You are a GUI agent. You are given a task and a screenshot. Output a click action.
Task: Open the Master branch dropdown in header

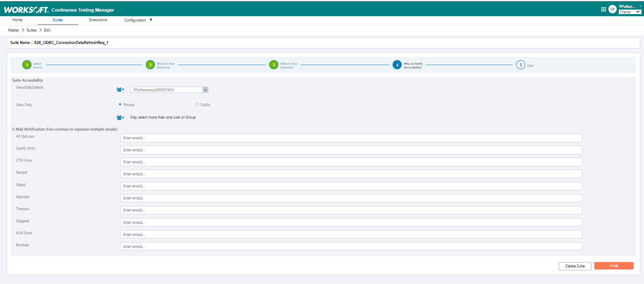[x=630, y=12]
